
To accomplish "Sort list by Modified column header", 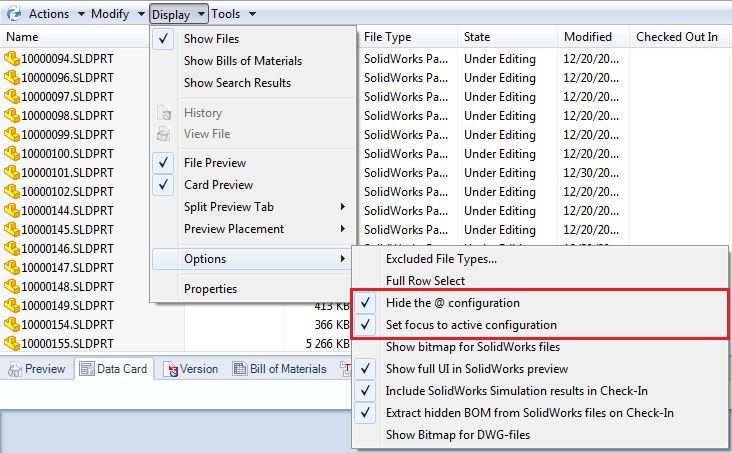I will (587, 37).
